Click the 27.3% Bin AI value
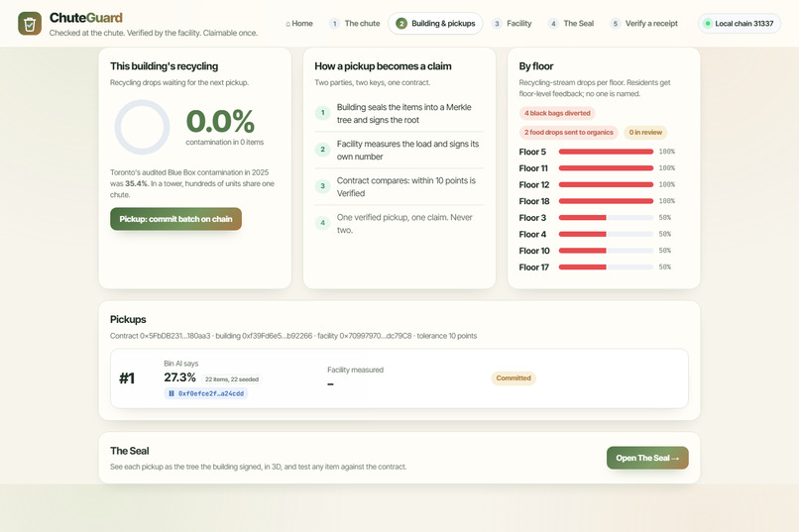Viewport: 799px width, 532px height. pos(179,377)
